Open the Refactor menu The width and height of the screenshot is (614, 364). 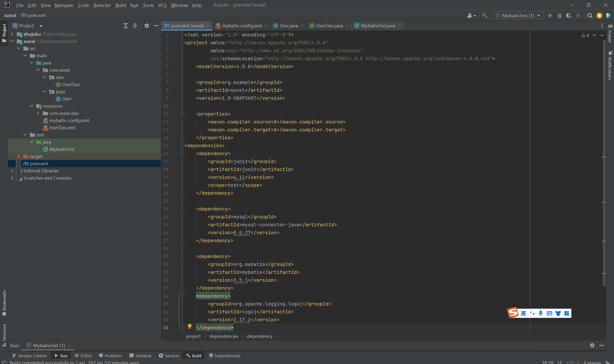(x=102, y=5)
